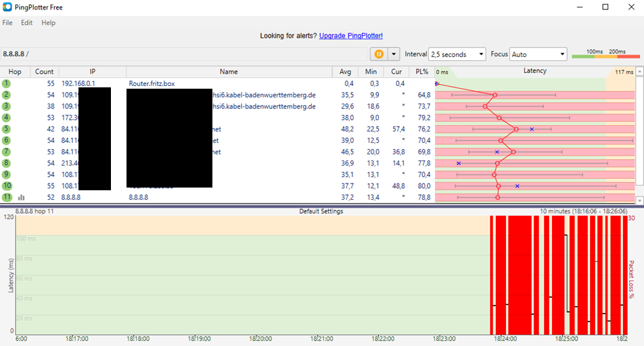Click the 18:24:00 marker on the time axis
Viewport: 644px width, 346px height.
pyautogui.click(x=505, y=339)
